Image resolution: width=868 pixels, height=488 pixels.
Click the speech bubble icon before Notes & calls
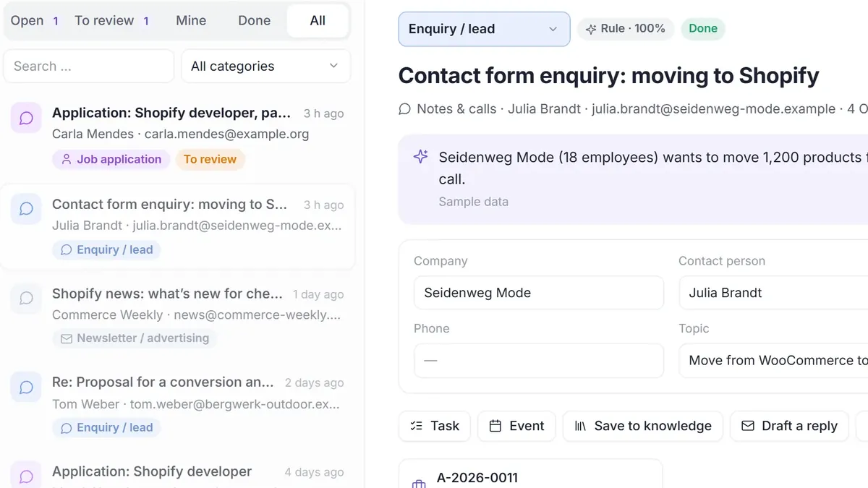point(405,109)
